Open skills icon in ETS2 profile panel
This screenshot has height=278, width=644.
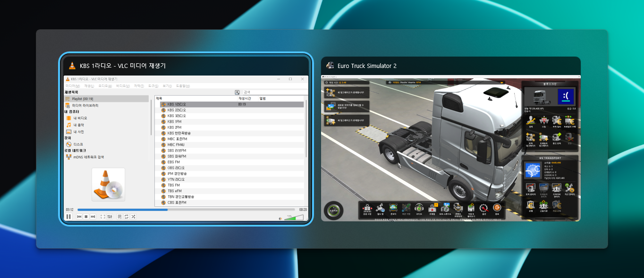point(543,122)
